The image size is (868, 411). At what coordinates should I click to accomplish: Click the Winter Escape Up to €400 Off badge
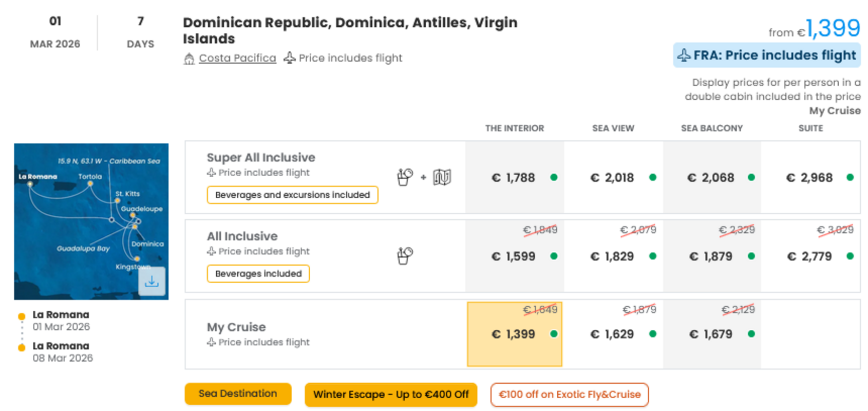(x=391, y=395)
